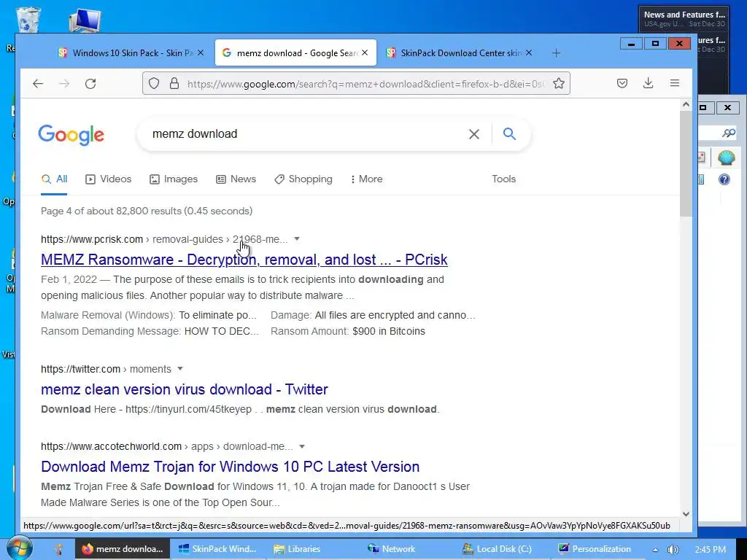747x560 pixels.
Task: Click the https://www.accotechworld.com breadcrumb
Action: [x=111, y=447]
